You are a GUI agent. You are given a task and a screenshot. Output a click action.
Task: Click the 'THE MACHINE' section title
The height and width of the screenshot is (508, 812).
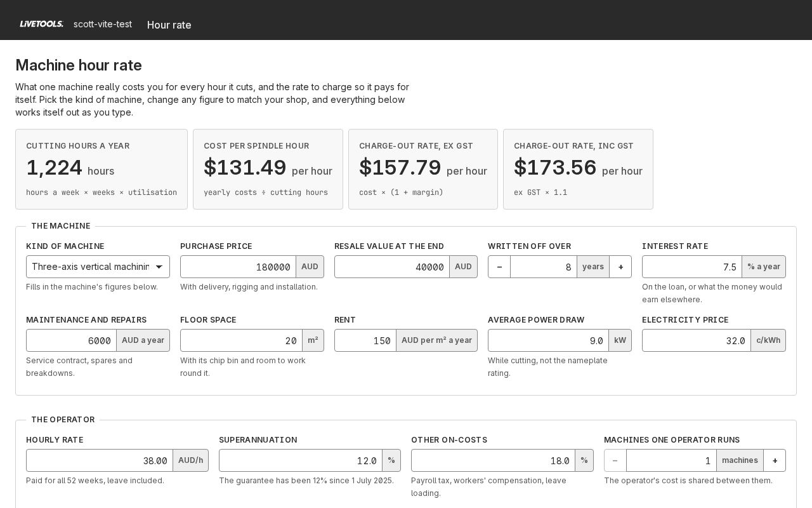click(61, 226)
